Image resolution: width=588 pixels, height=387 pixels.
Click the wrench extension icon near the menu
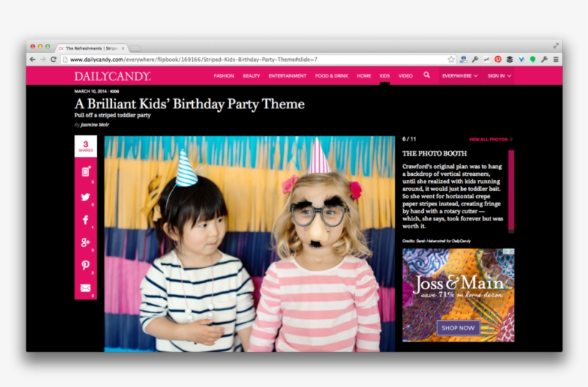tap(544, 60)
